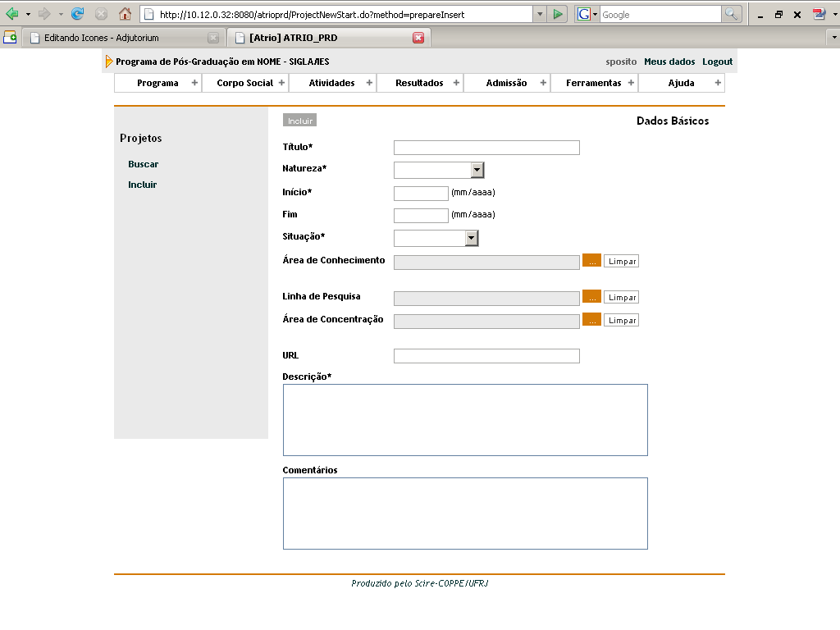Expand the Natureza dropdown
The width and height of the screenshot is (840, 630).
(x=477, y=170)
